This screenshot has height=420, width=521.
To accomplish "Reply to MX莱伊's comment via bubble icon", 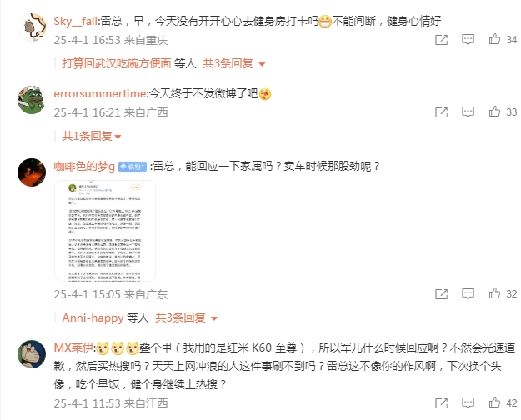I will pyautogui.click(x=468, y=403).
